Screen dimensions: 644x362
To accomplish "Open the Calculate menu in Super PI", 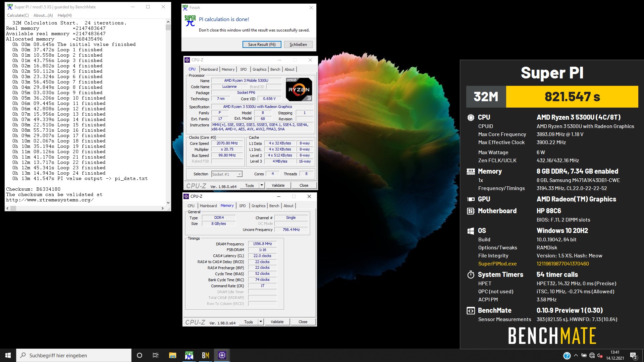I will [x=18, y=15].
